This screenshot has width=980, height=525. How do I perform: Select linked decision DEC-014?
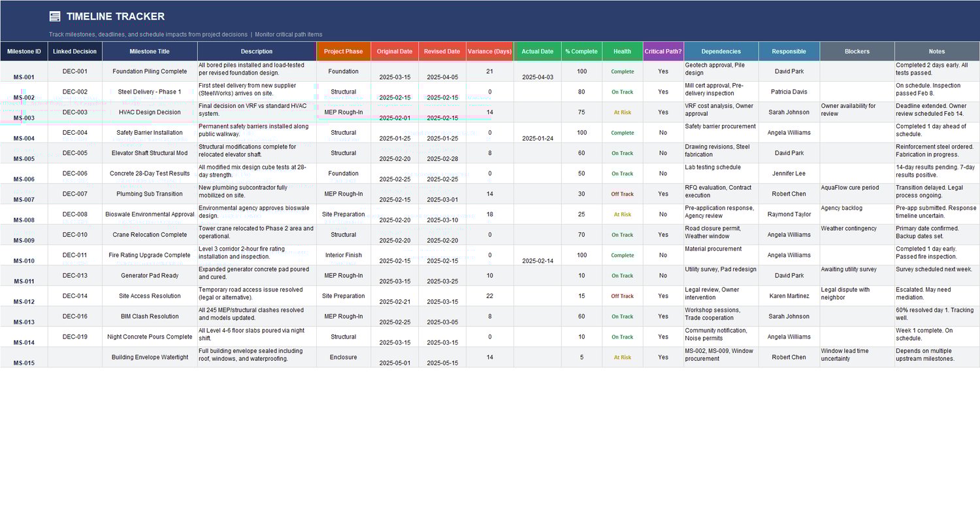(73, 296)
